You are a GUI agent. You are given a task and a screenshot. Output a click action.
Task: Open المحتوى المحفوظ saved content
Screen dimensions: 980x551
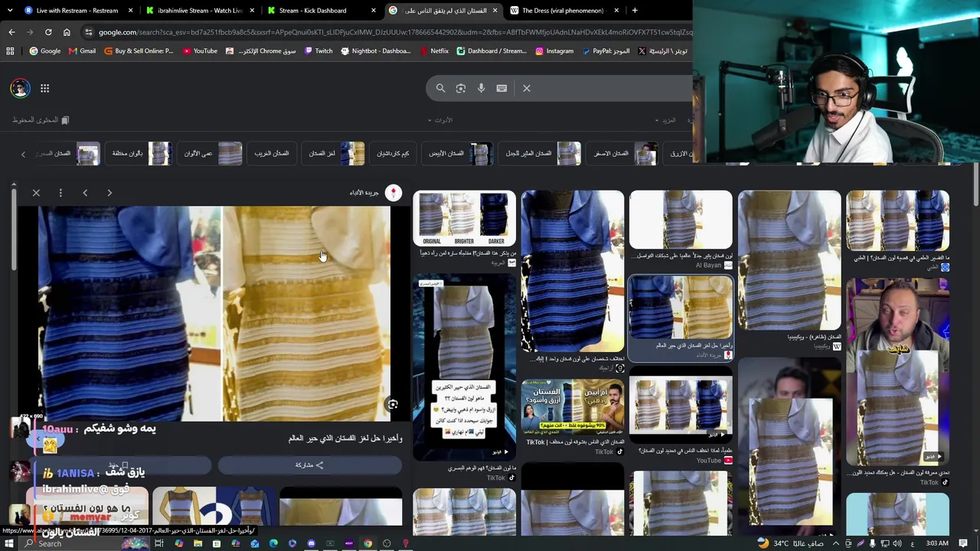[41, 120]
